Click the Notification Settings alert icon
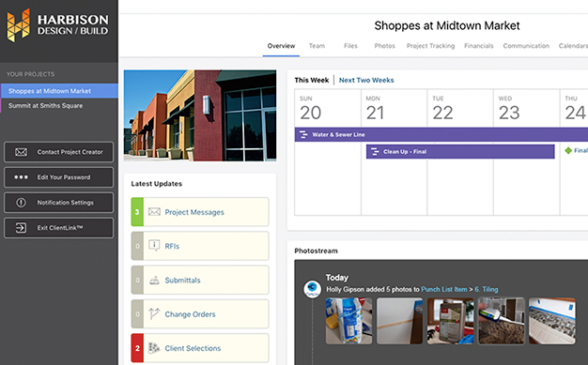 (21, 203)
